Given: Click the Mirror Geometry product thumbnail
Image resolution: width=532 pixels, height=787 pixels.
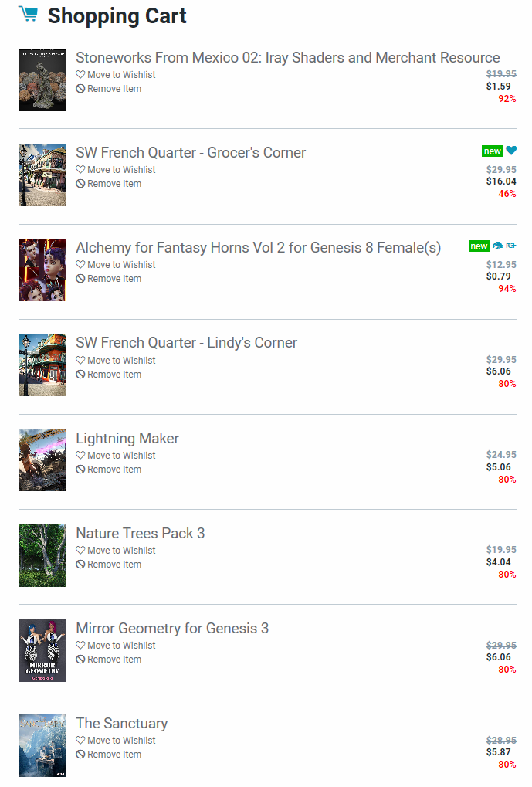Looking at the screenshot, I should pos(42,650).
